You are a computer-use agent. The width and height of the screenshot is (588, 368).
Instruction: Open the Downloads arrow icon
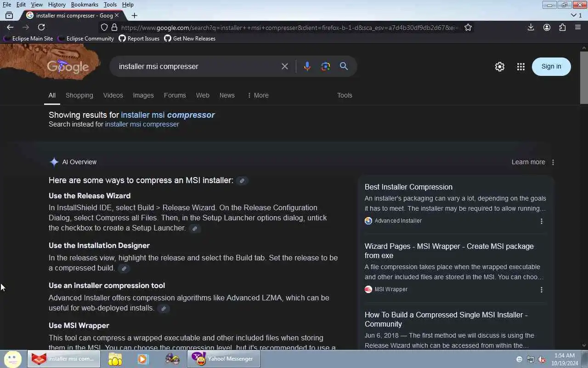531,28
